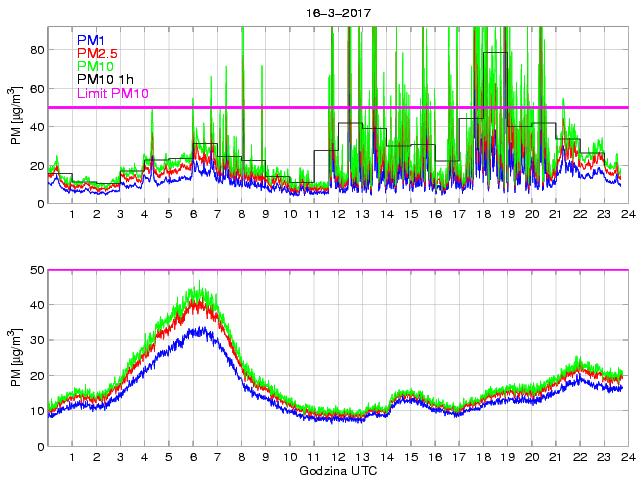Image resolution: width=640 pixels, height=480 pixels.
Task: Click the upper chart's PM y-axis label
Action: pyautogui.click(x=17, y=116)
